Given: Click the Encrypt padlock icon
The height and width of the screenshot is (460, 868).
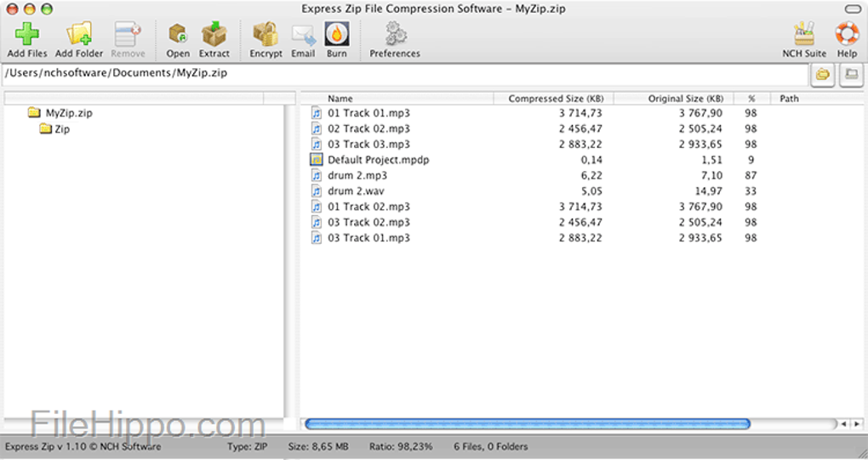Looking at the screenshot, I should (266, 34).
